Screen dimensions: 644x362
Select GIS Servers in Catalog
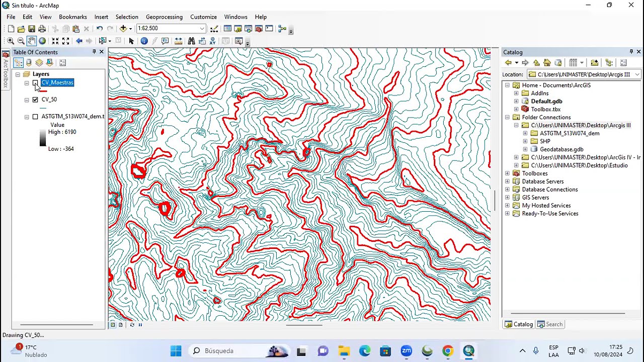click(535, 198)
